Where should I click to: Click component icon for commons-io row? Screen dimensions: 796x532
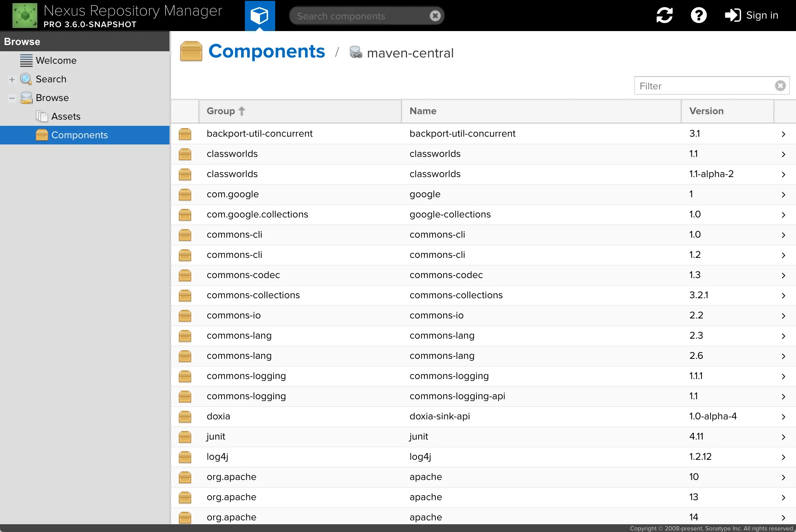click(185, 316)
